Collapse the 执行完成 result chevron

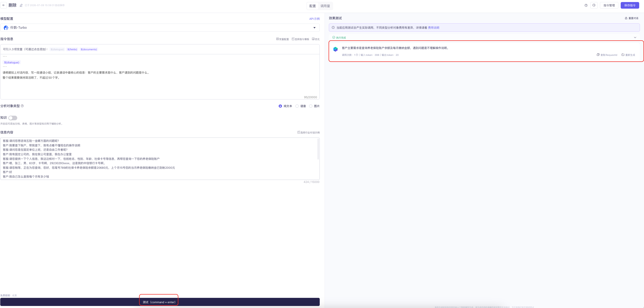[x=635, y=38]
